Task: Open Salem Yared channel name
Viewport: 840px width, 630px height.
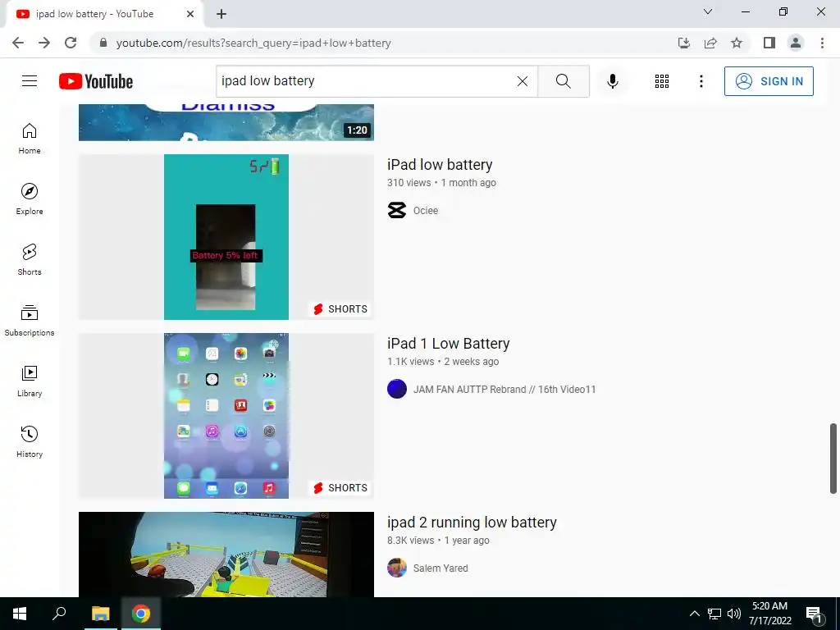Action: tap(441, 568)
